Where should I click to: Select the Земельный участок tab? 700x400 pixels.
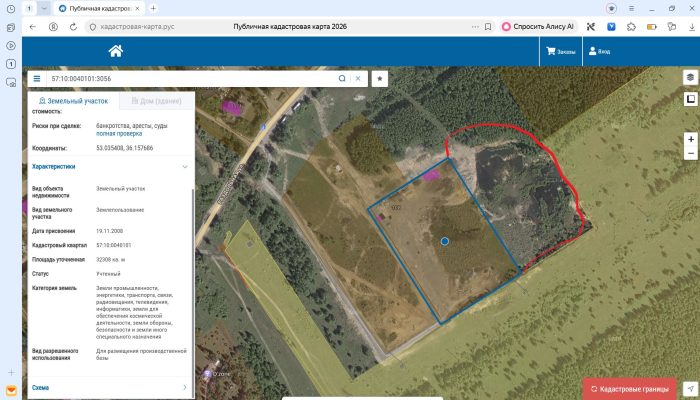[74, 101]
